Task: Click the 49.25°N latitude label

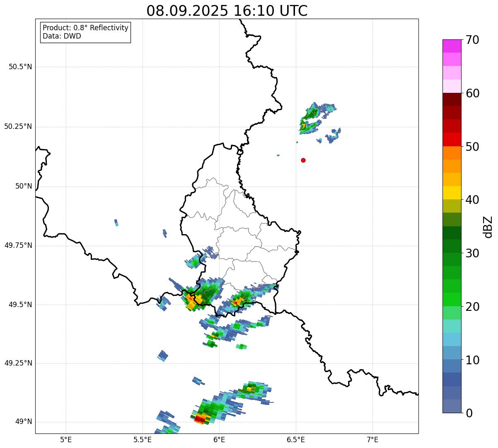Action: click(x=18, y=363)
